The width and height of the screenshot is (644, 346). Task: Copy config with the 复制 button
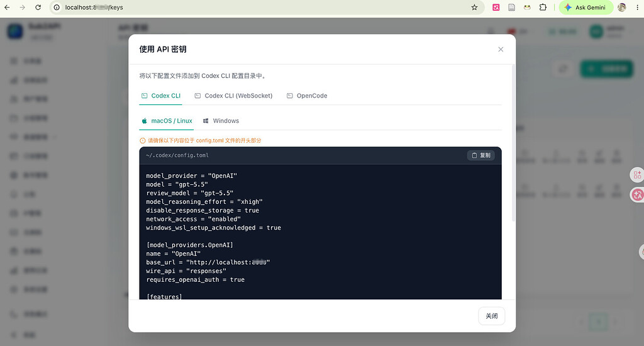481,155
